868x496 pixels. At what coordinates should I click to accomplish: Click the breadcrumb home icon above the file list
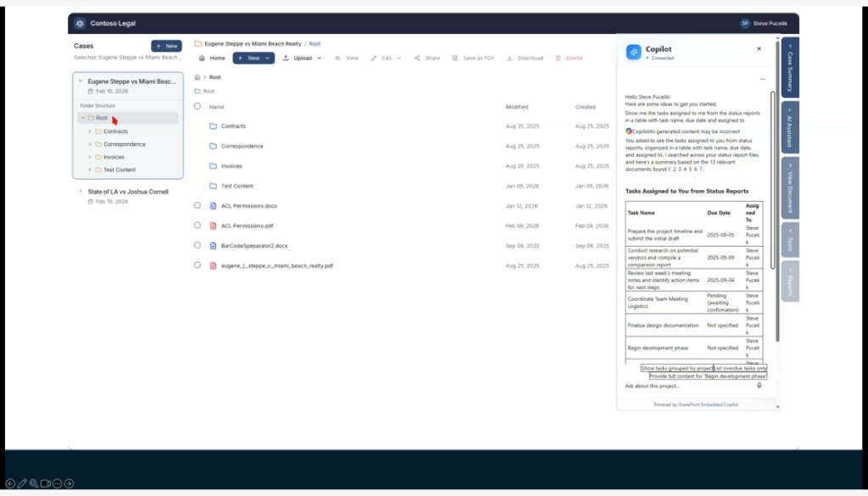coord(198,77)
